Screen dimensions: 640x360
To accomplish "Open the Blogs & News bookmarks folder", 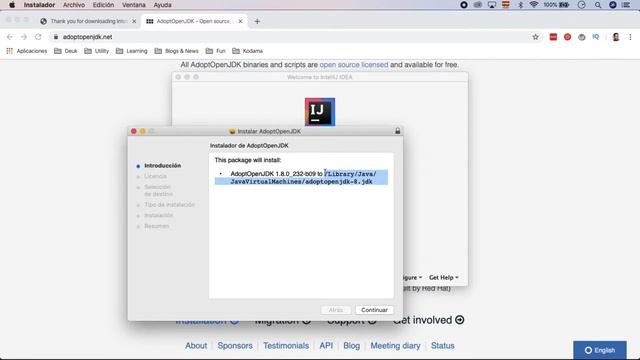I will pos(176,51).
